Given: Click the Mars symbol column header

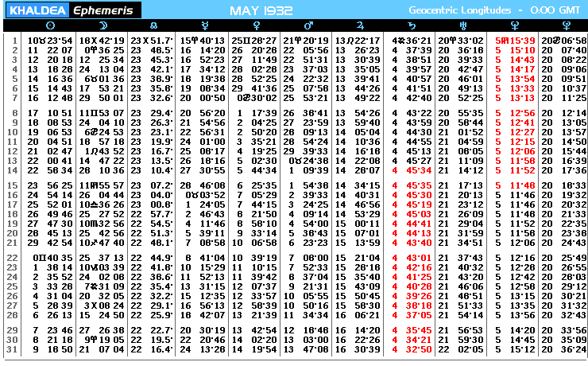Looking at the screenshot, I should [308, 25].
